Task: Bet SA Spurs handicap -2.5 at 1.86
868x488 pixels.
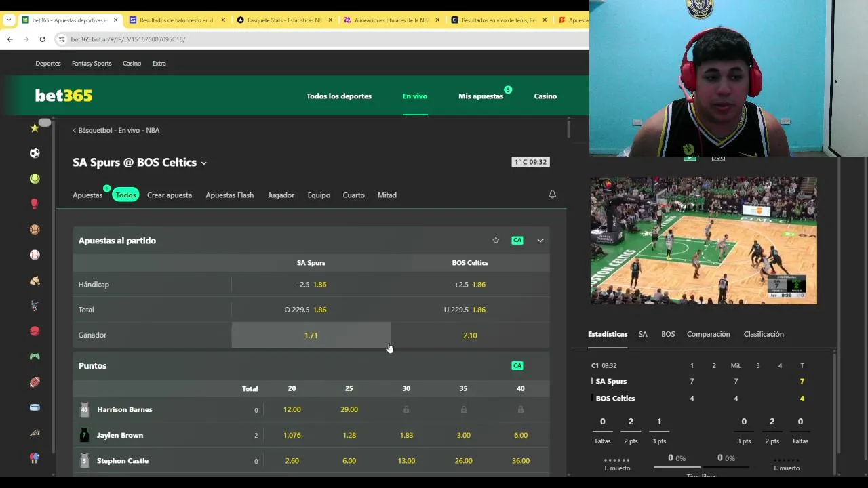Action: [311, 285]
